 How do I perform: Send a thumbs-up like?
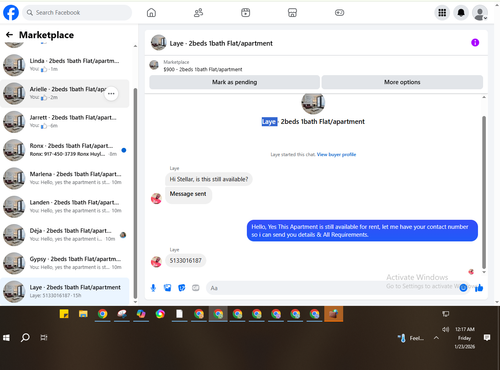pos(479,288)
